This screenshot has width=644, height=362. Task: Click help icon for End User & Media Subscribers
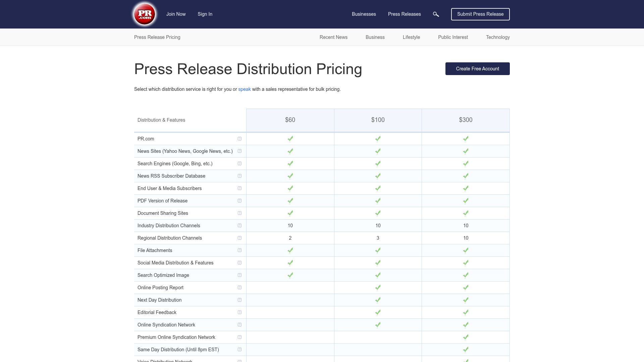[239, 188]
